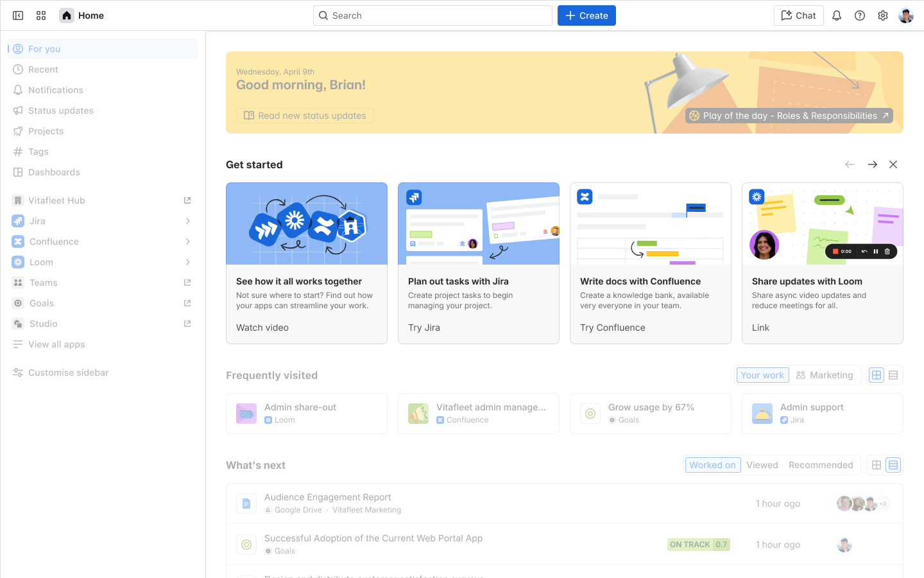
Task: Open For you in the sidebar
Action: point(103,49)
